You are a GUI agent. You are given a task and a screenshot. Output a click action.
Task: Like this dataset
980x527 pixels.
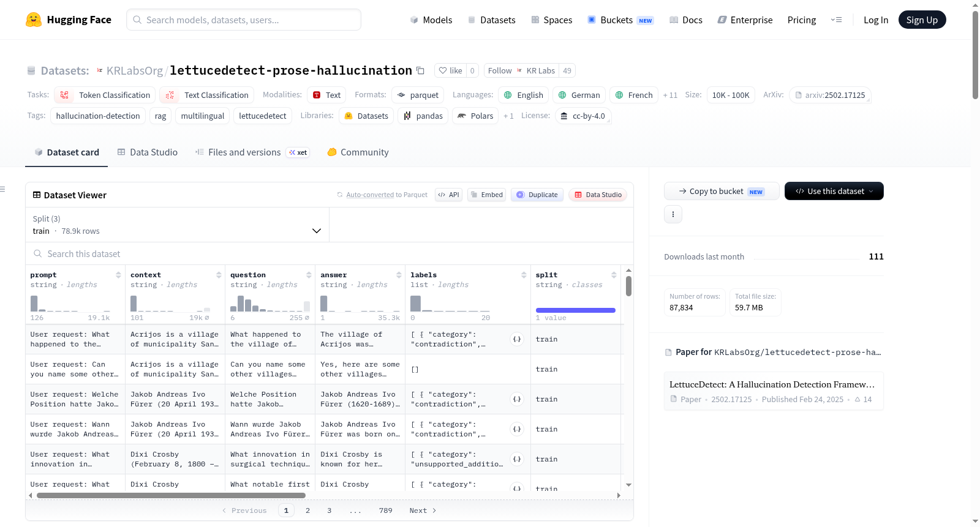pos(450,70)
